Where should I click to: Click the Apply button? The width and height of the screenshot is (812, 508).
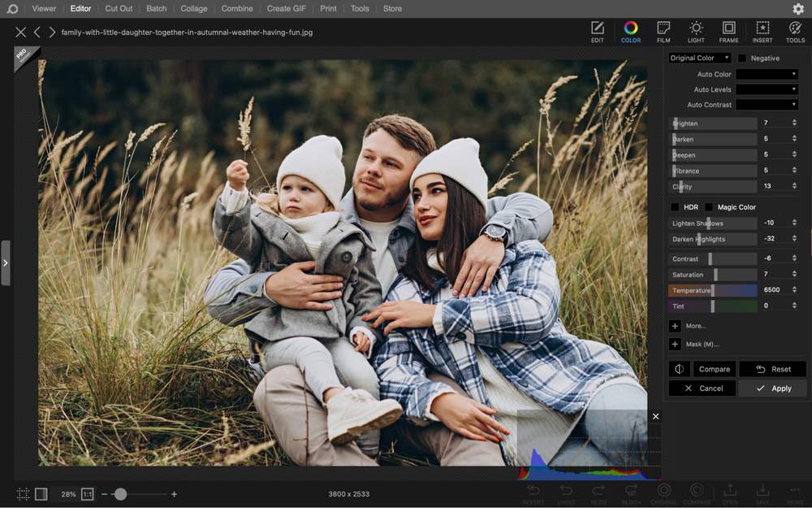pos(773,389)
